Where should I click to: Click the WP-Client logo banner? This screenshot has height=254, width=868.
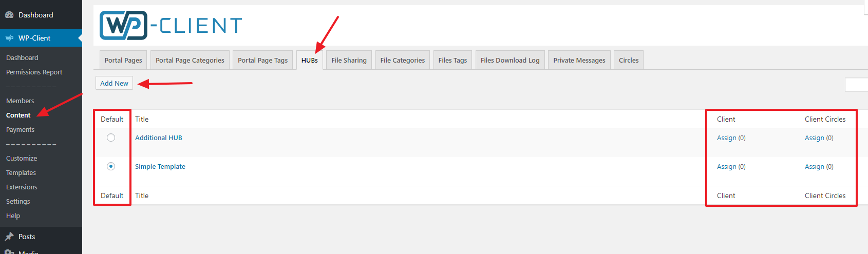(171, 25)
